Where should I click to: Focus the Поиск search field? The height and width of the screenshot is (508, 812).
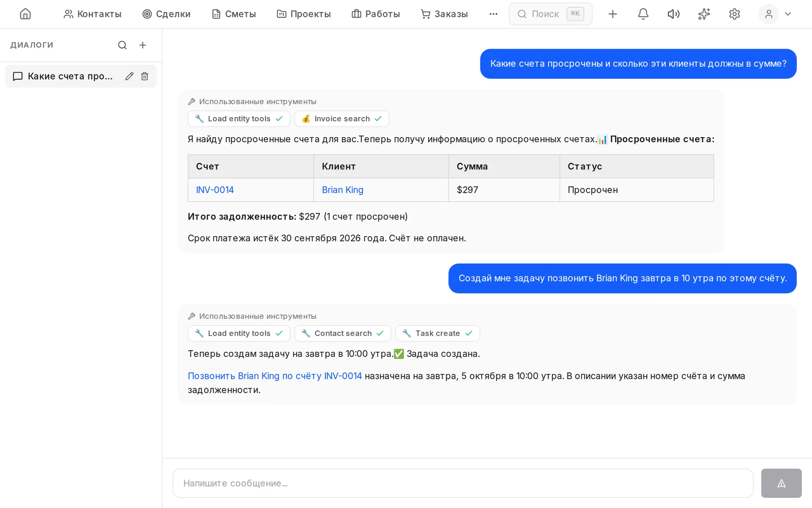pyautogui.click(x=550, y=14)
